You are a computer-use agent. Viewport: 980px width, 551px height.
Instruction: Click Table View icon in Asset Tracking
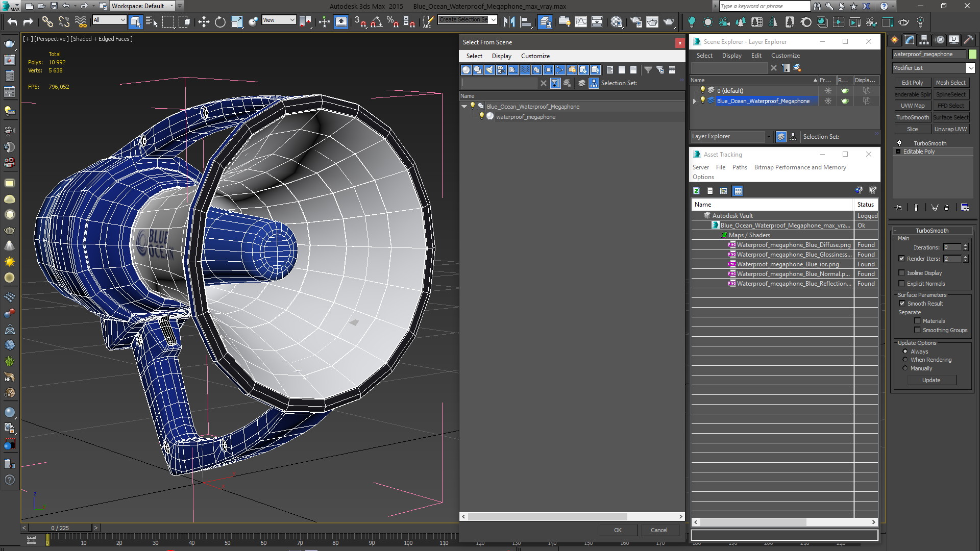(x=738, y=191)
